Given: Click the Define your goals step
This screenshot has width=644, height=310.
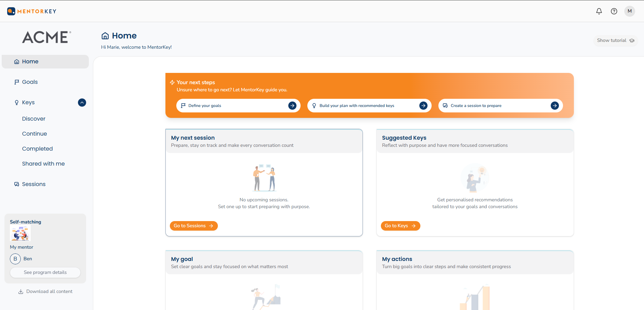Looking at the screenshot, I should pos(238,106).
